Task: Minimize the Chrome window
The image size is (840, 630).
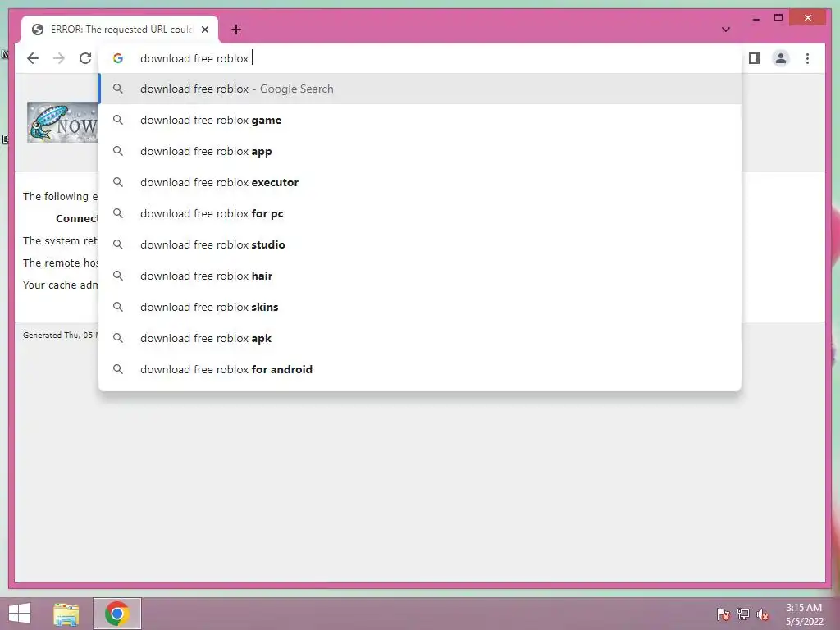Action: click(756, 18)
